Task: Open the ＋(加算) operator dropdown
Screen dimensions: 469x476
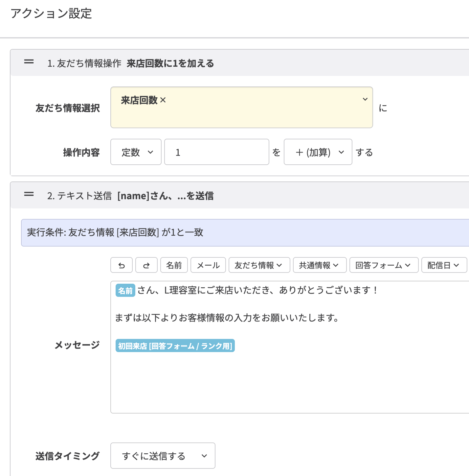Action: click(318, 152)
